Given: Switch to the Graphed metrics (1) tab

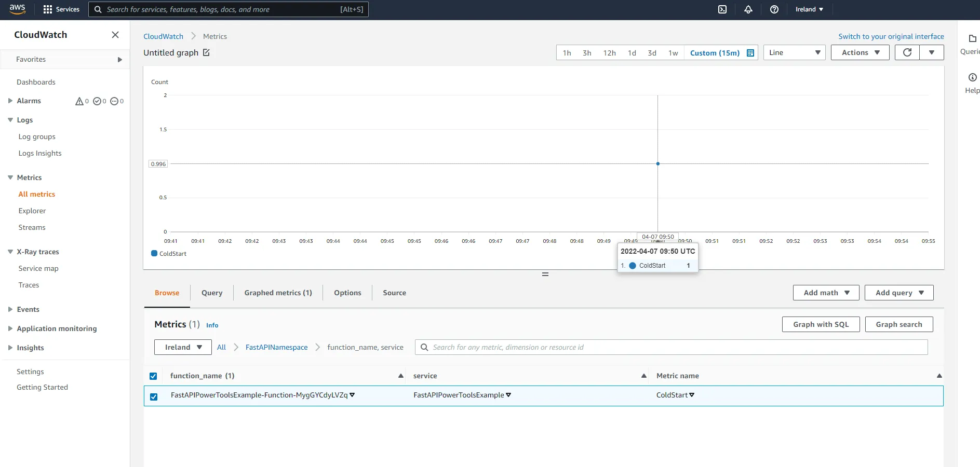Looking at the screenshot, I should [278, 293].
